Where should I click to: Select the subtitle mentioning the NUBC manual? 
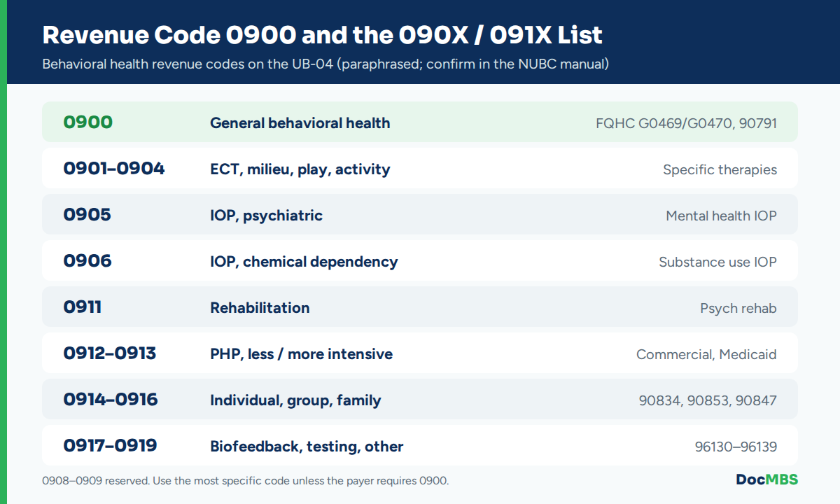[x=325, y=64]
